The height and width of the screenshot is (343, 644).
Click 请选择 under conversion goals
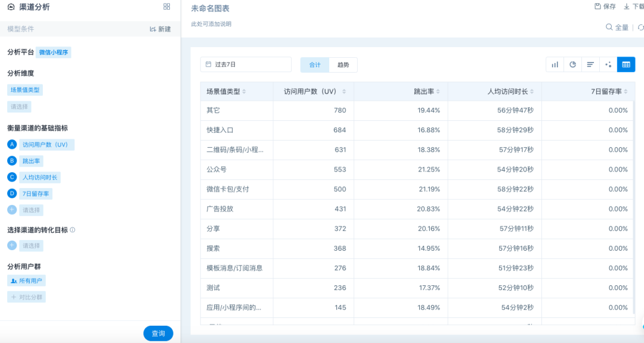31,246
